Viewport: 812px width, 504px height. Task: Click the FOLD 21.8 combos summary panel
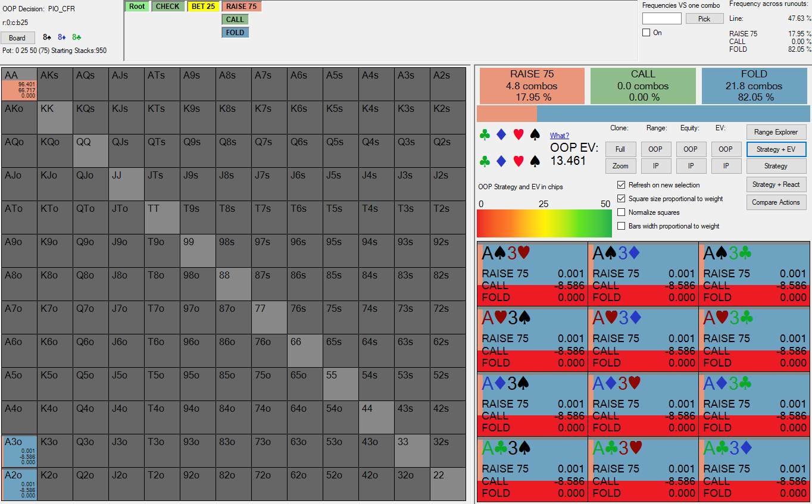(754, 86)
